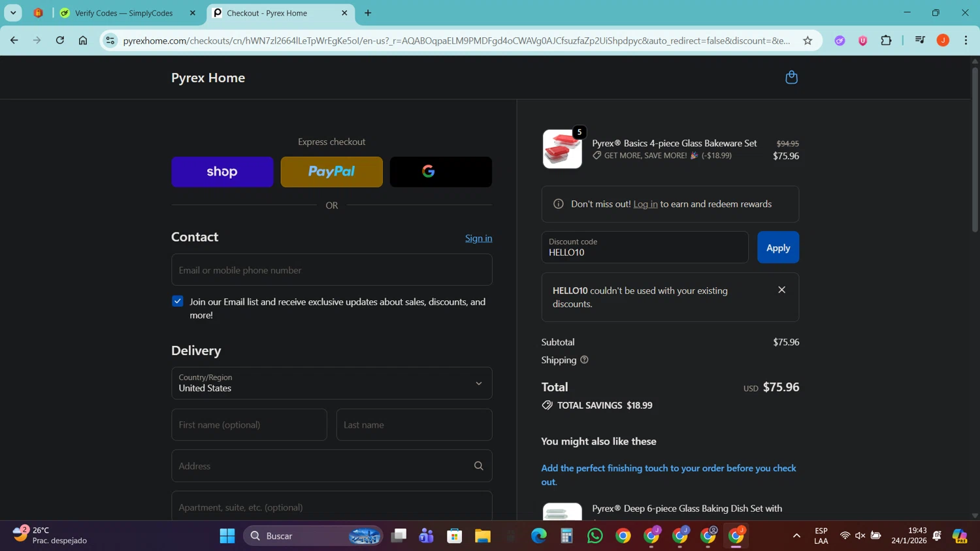Viewport: 980px width, 551px height.
Task: Expand the Country/Region dropdown
Action: 332,383
